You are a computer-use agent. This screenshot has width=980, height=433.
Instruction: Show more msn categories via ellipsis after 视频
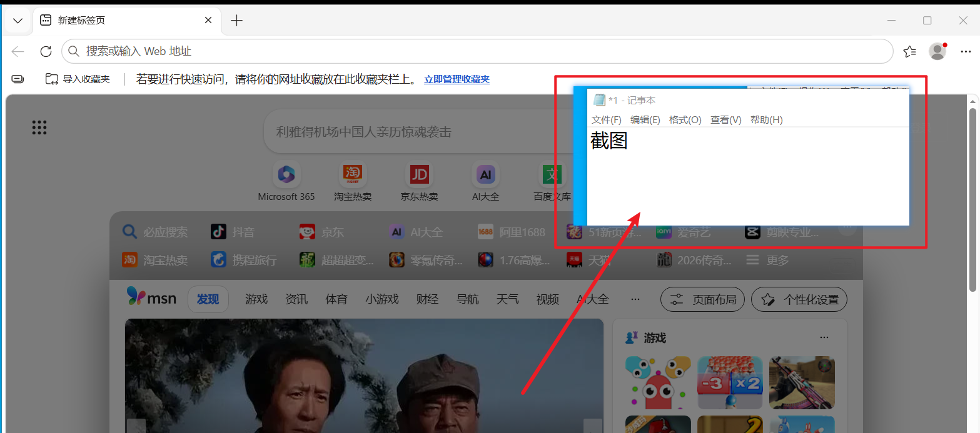coord(635,299)
